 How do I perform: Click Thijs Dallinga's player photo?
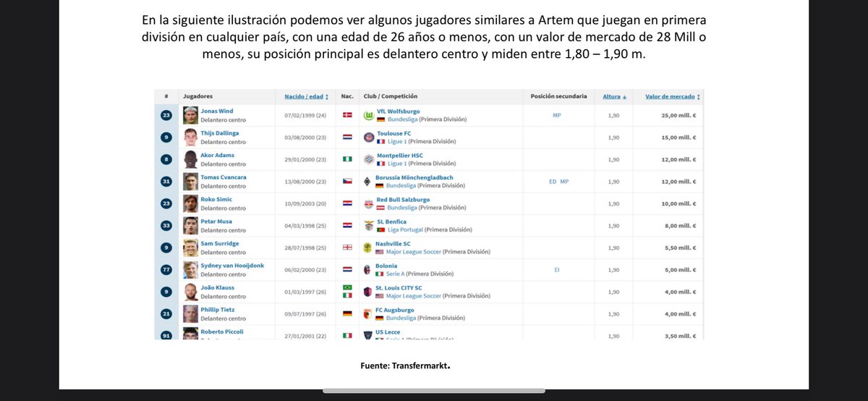[190, 138]
